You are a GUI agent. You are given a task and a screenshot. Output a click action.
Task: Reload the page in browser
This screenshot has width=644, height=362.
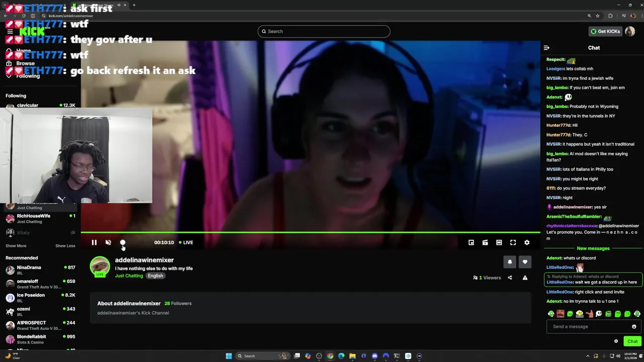coord(23,16)
